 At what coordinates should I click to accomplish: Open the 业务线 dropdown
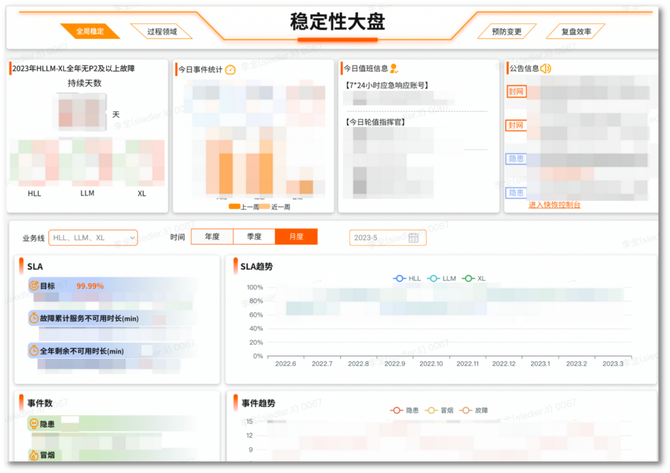click(92, 237)
